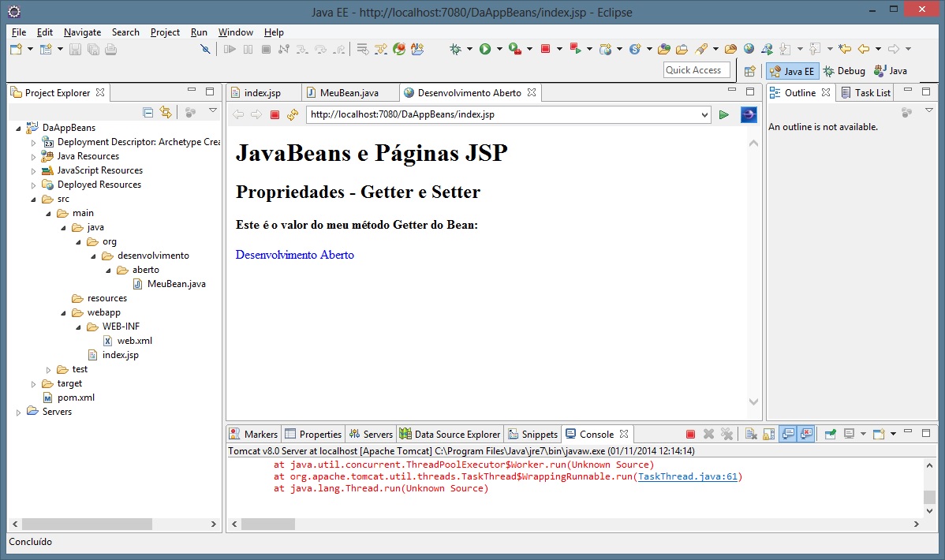This screenshot has height=560, width=945.
Task: Click Collapse All in Project Explorer
Action: point(148,112)
